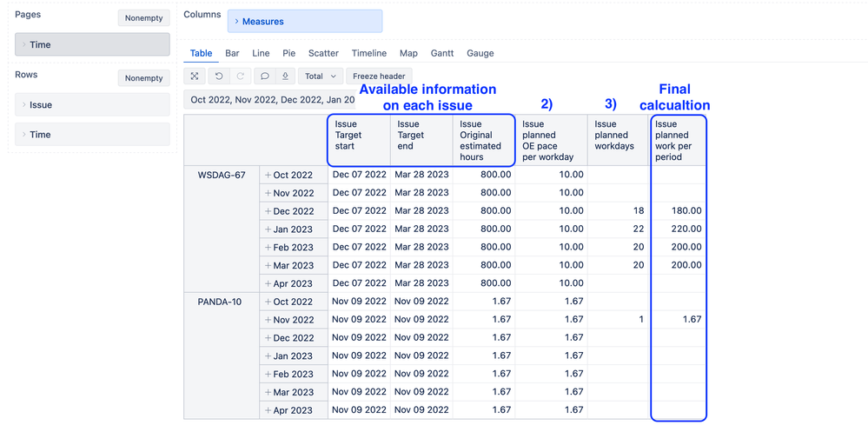Expand Mar 2023 row under WSDAG-67
The width and height of the screenshot is (868, 432).
268,265
